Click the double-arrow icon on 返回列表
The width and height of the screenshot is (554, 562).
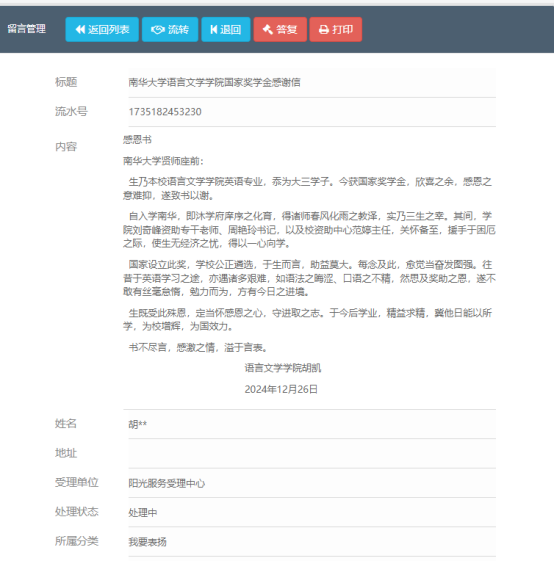[x=80, y=29]
